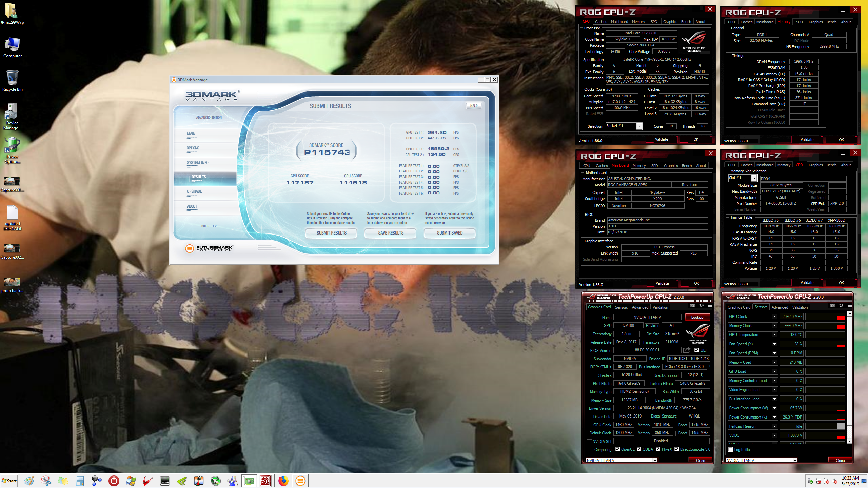
Task: Open the GPU Temperature sensor dropdown
Action: pos(774,335)
